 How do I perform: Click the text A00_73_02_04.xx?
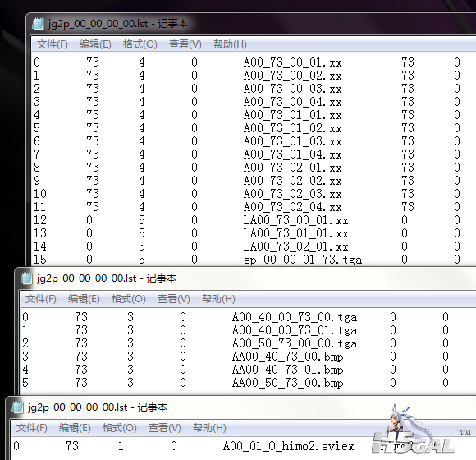[292, 207]
